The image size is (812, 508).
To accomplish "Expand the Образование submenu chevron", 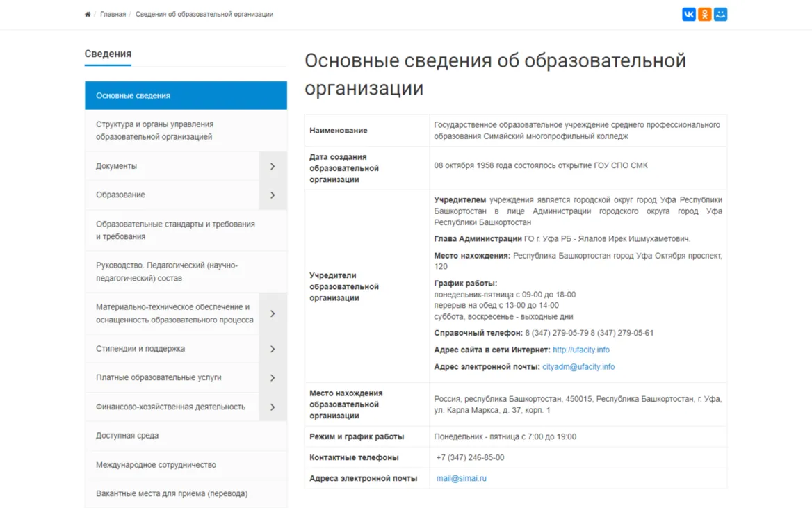I will pyautogui.click(x=273, y=195).
